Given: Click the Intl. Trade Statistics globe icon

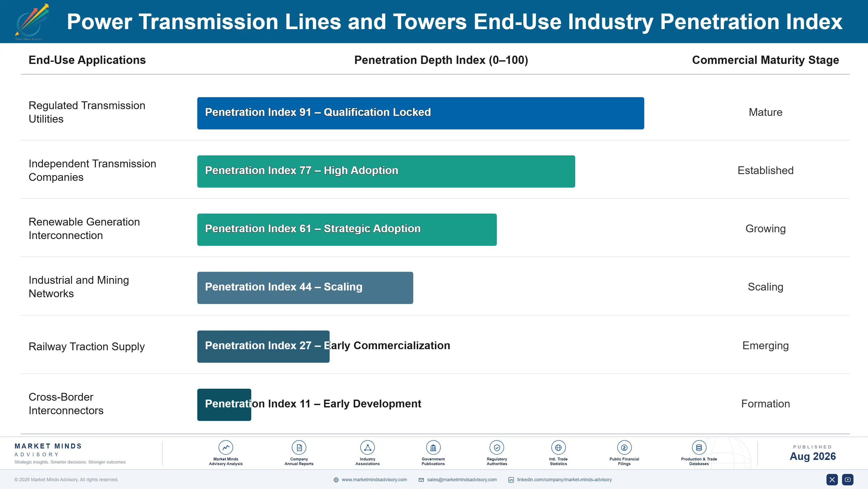Looking at the screenshot, I should click(558, 447).
